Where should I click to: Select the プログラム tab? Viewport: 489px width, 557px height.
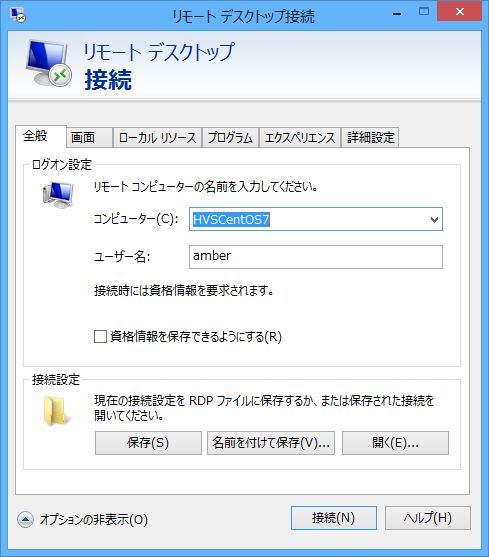[x=230, y=137]
